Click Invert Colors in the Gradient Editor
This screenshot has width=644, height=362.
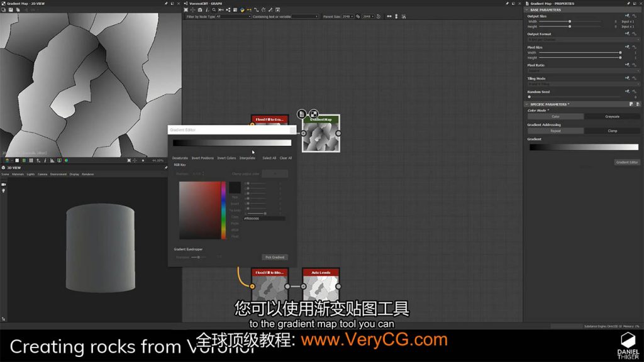click(226, 158)
